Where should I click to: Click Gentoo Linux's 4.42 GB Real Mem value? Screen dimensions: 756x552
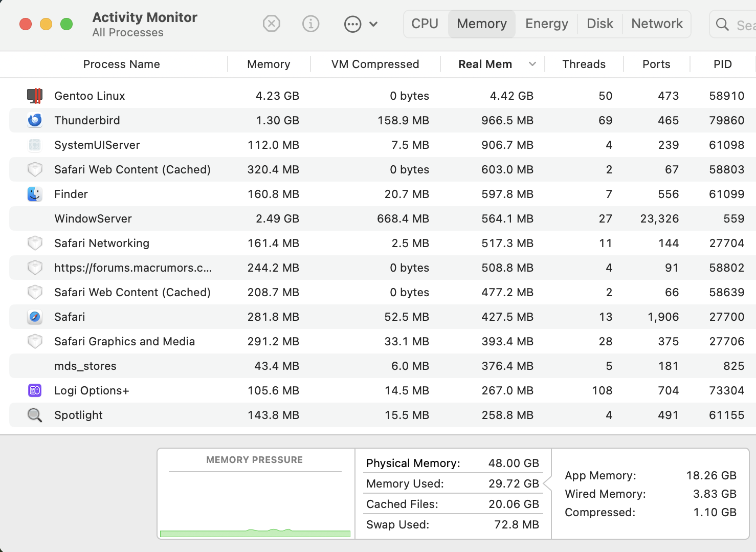[x=512, y=96]
